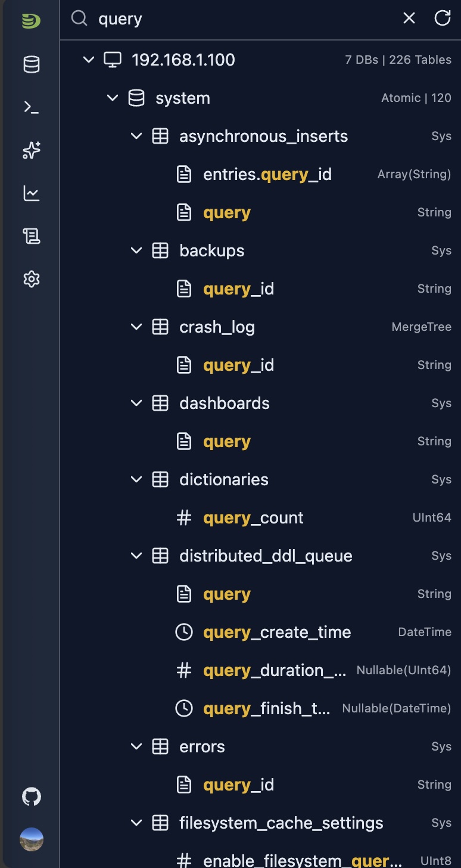Open the database explorer icon

[31, 64]
